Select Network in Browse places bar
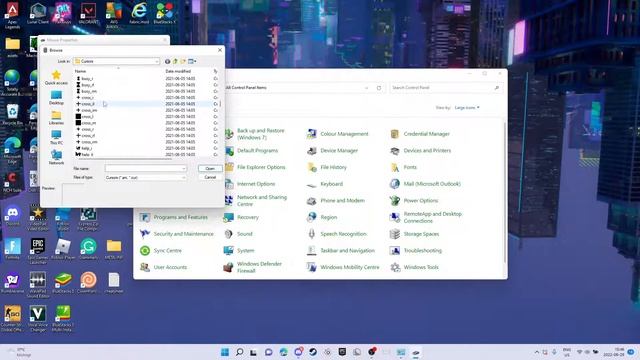 pyautogui.click(x=56, y=157)
